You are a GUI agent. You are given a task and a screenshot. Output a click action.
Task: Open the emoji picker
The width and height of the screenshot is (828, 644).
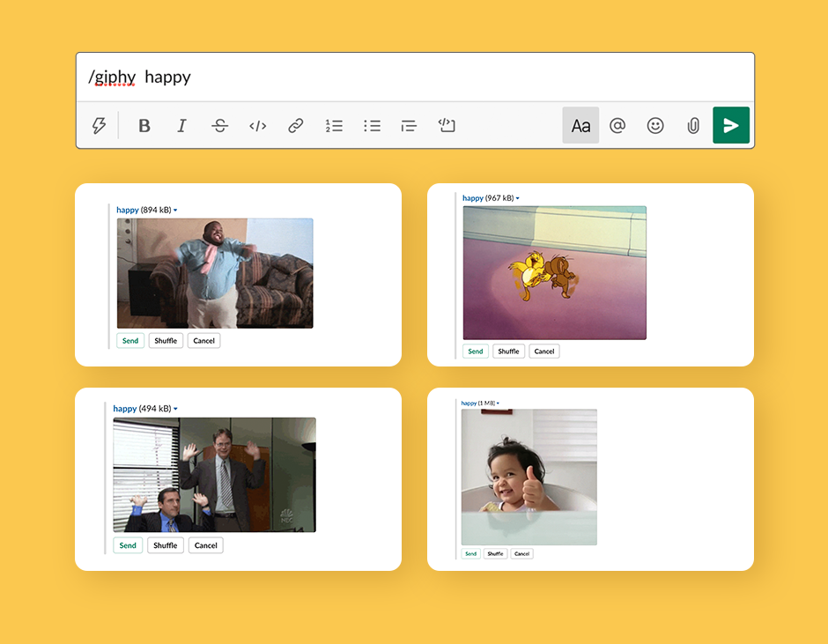[655, 125]
